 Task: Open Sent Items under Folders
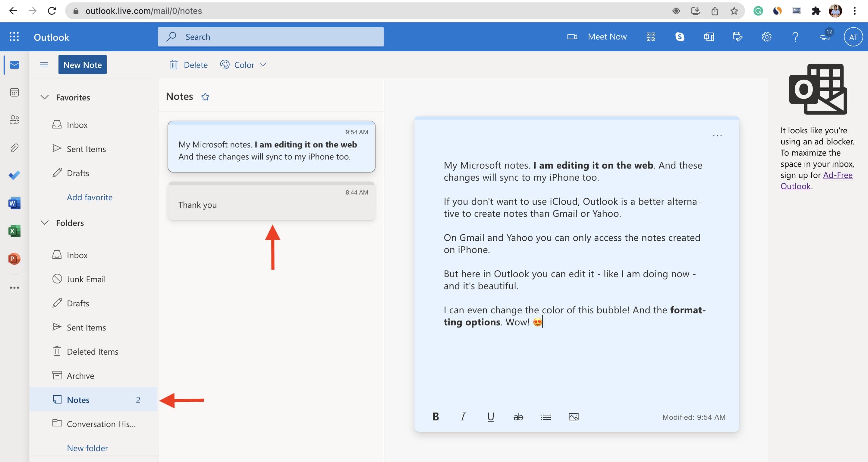[93, 327]
